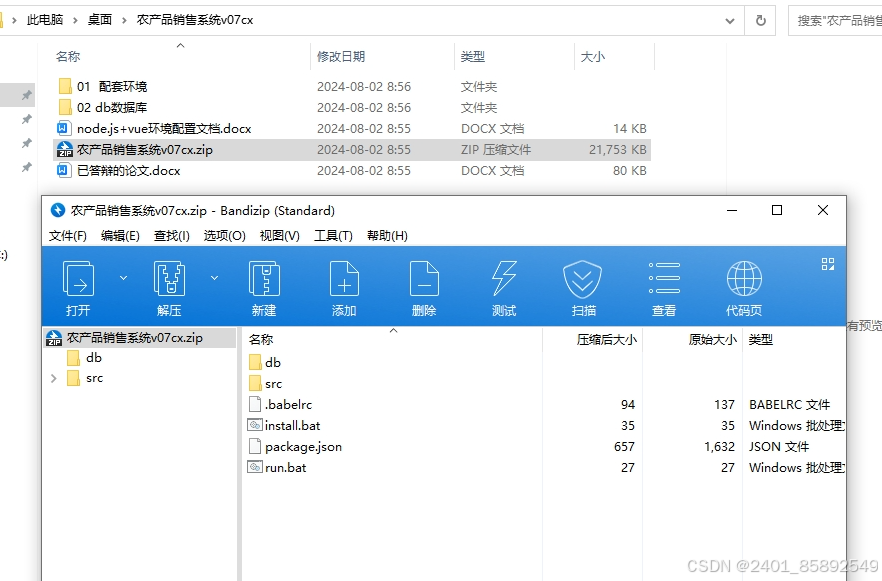Open the breadcrumb chevron after 桌面

pyautogui.click(x=124, y=21)
